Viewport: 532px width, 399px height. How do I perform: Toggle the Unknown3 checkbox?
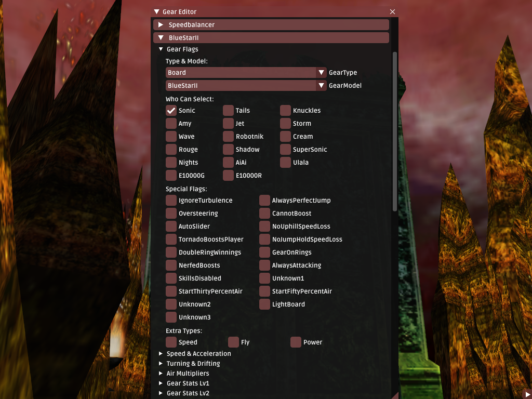[171, 317]
